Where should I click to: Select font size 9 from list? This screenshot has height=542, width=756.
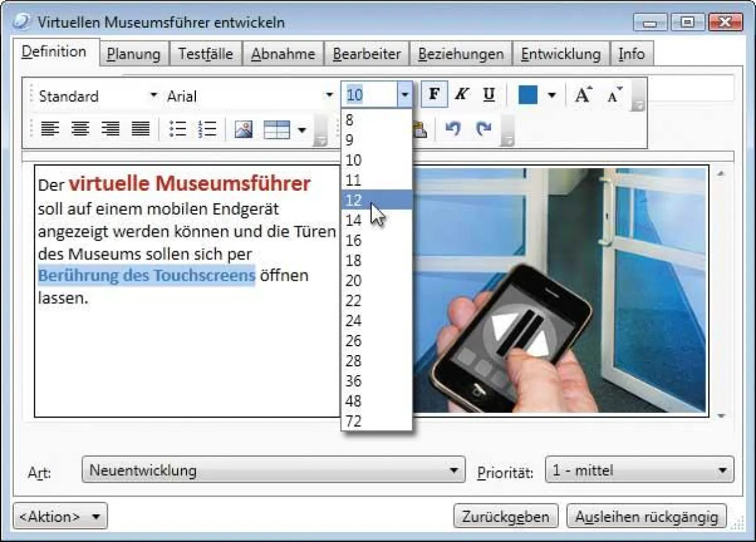coord(377,140)
